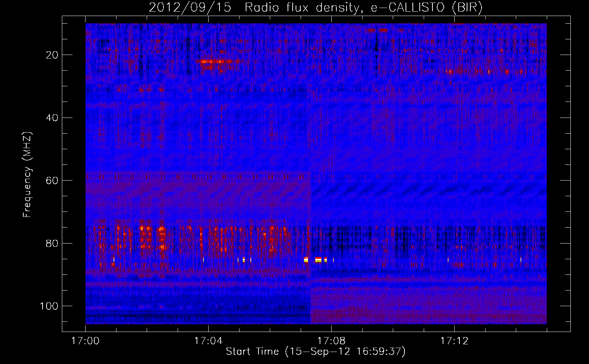
Task: Click the 40 MHz frequency tick label
Action: [x=52, y=118]
